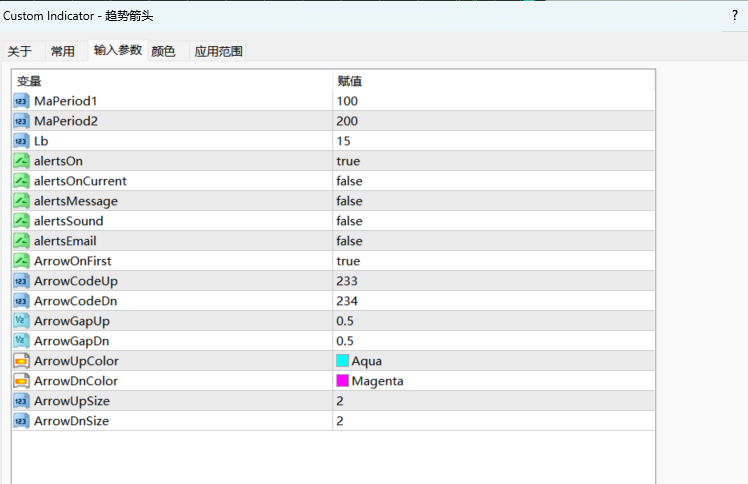Click the boolean icon beside alertsMessage
The width and height of the screenshot is (748, 484).
pos(21,201)
